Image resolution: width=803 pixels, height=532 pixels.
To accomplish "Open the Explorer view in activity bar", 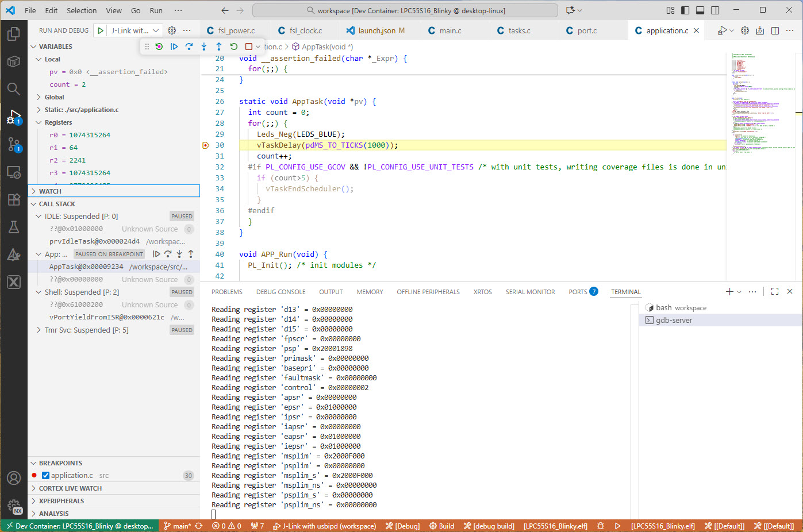I will coord(14,34).
